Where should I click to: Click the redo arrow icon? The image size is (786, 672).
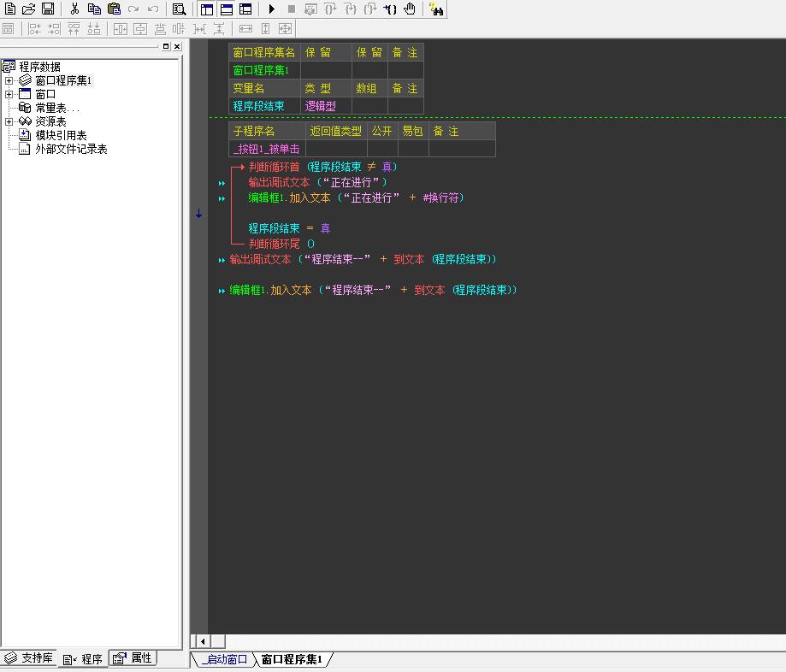(133, 9)
